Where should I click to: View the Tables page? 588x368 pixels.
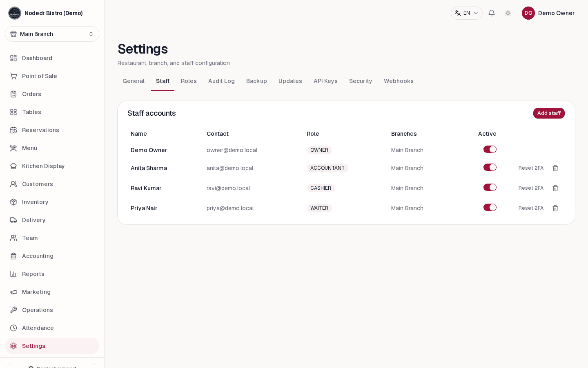pyautogui.click(x=52, y=112)
